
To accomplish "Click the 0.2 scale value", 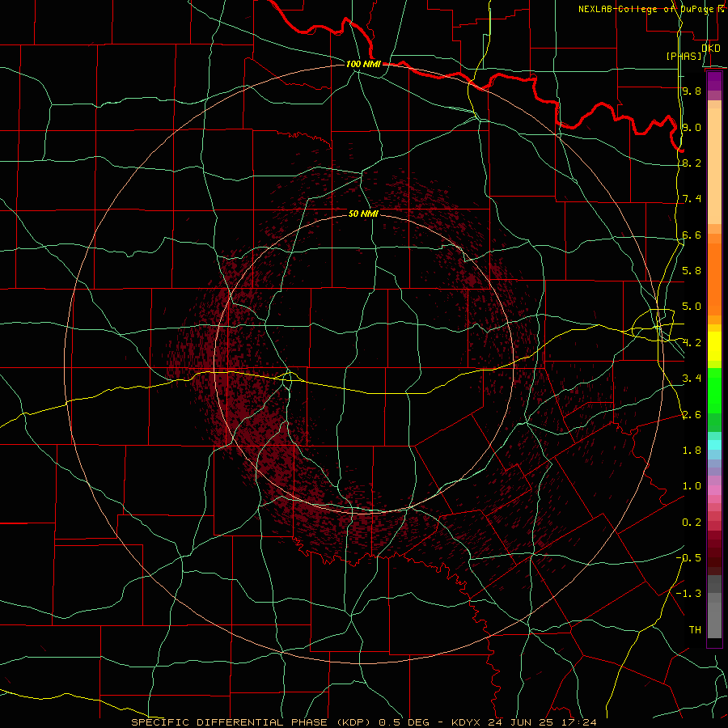I will click(x=692, y=523).
